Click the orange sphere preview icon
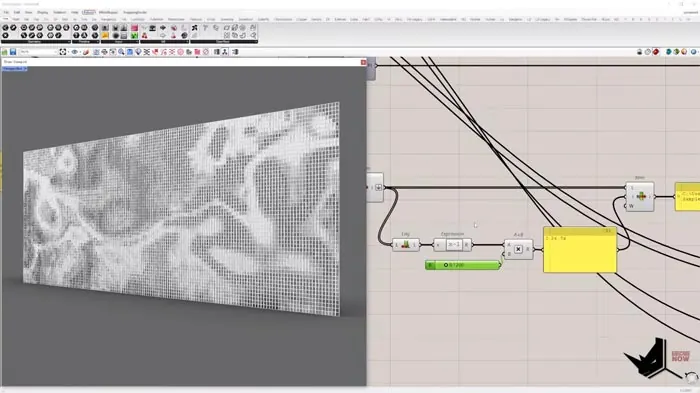This screenshot has width=700, height=393. (684, 52)
